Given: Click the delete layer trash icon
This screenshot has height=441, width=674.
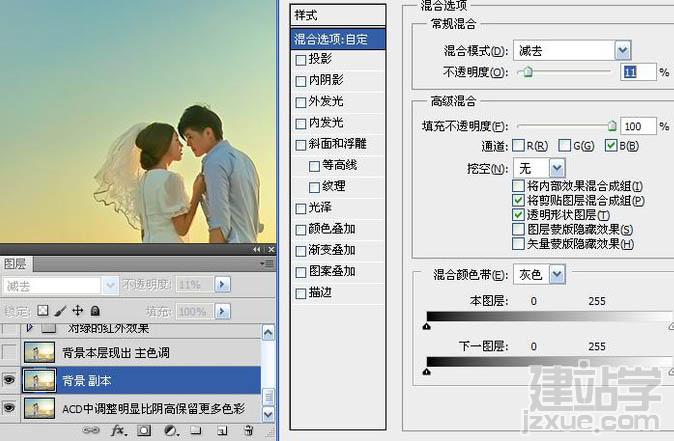Looking at the screenshot, I should 248,430.
